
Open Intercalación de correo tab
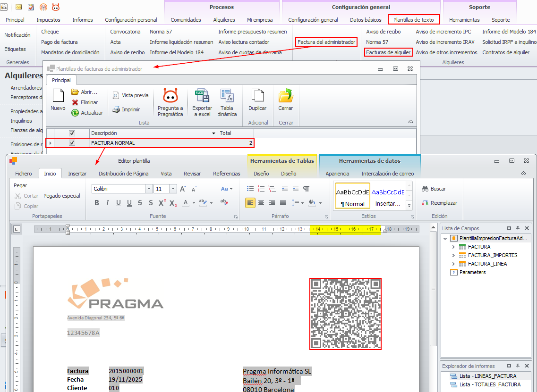pyautogui.click(x=387, y=174)
